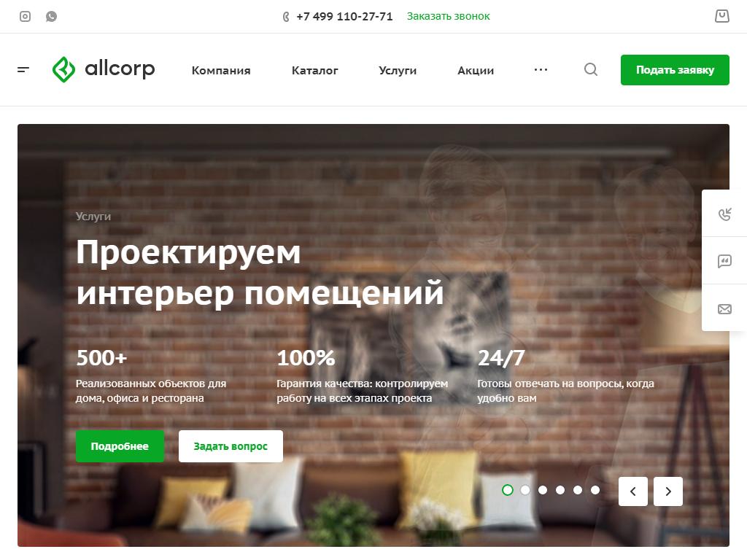Image resolution: width=747 pixels, height=560 pixels.
Task: Click the callback phone side widget
Action: 724,214
